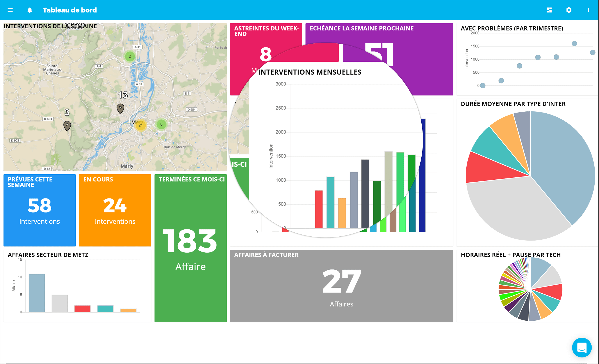Click Durée moyenne par type d'inter heading
This screenshot has height=364, width=599.
point(513,104)
